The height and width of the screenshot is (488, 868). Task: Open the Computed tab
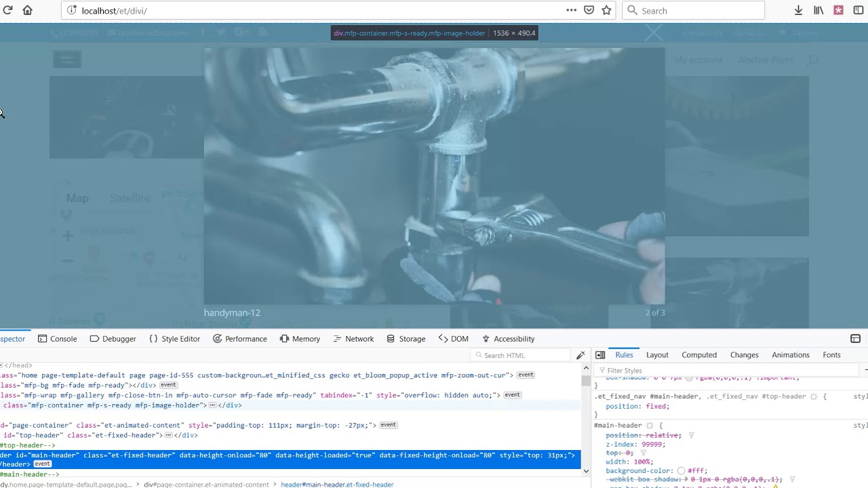click(699, 355)
